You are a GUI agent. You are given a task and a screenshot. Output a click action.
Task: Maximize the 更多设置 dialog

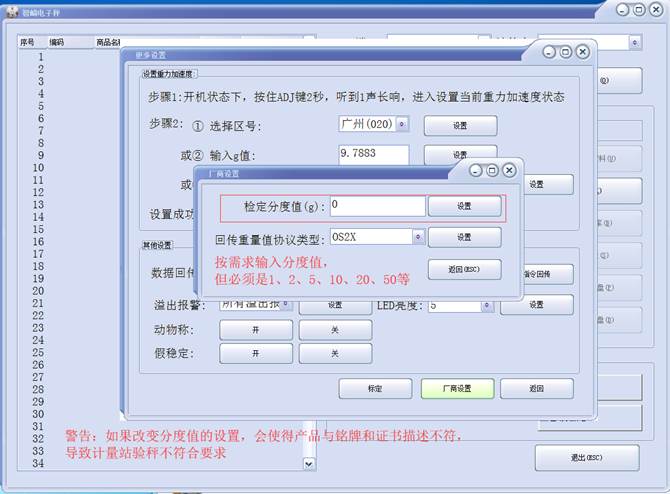tap(566, 52)
